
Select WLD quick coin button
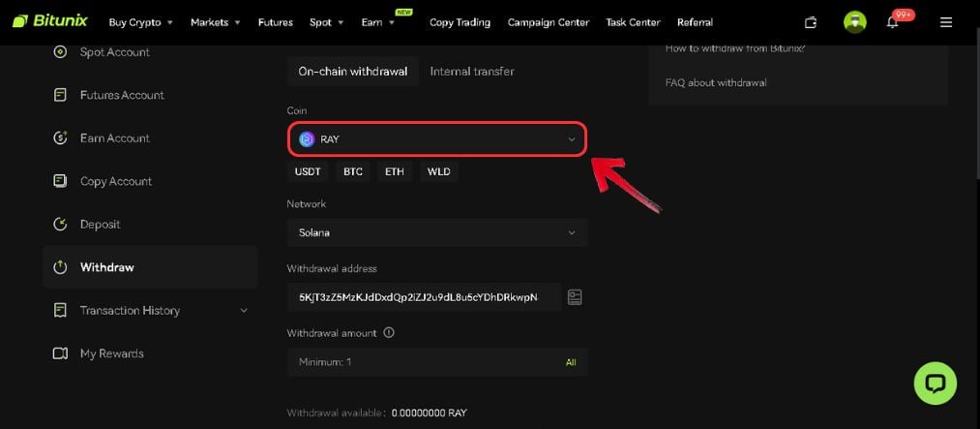[x=439, y=171]
